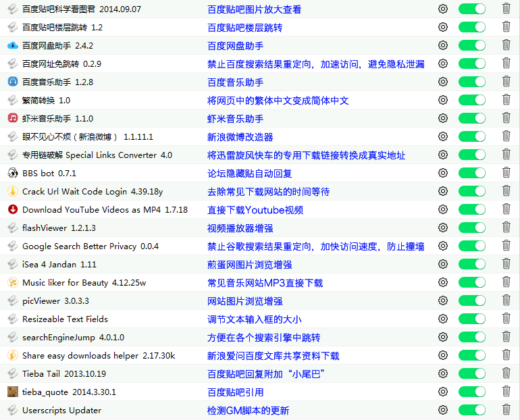Open settings gear for Userscripts Updater
The width and height of the screenshot is (520, 420).
pyautogui.click(x=443, y=410)
